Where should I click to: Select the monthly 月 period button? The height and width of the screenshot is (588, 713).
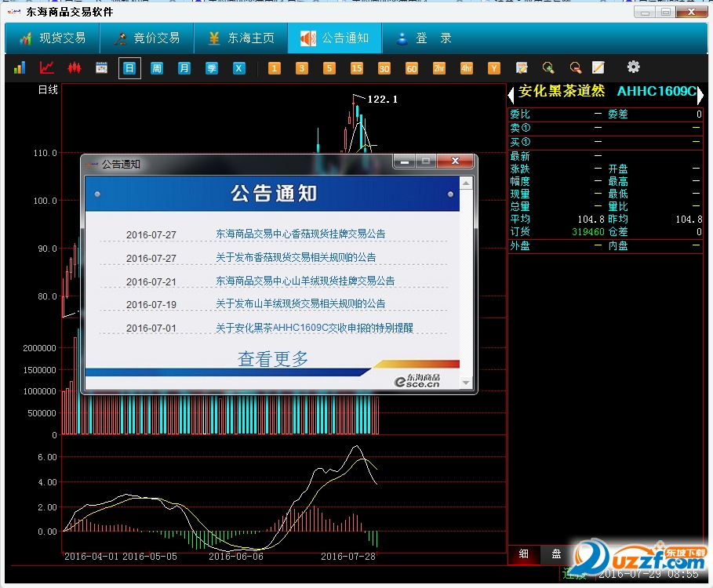tap(184, 68)
